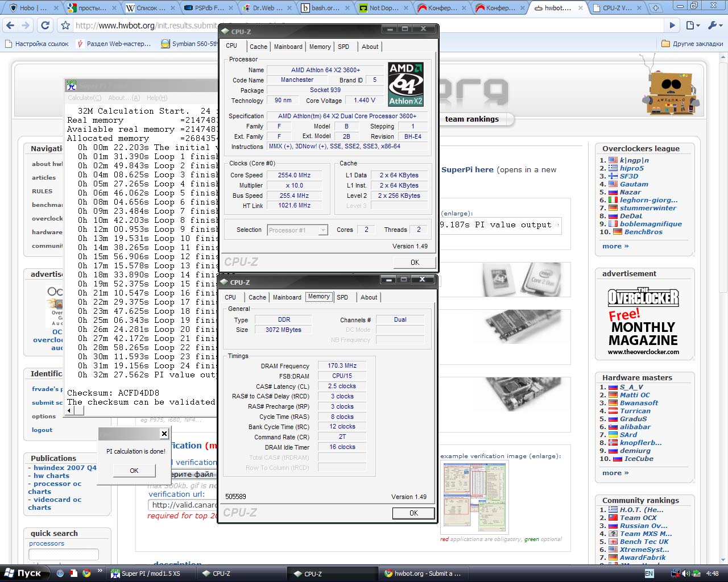Image resolution: width=728 pixels, height=582 pixels.
Task: Open Cache tab in upper CPU-Z window
Action: tap(258, 47)
